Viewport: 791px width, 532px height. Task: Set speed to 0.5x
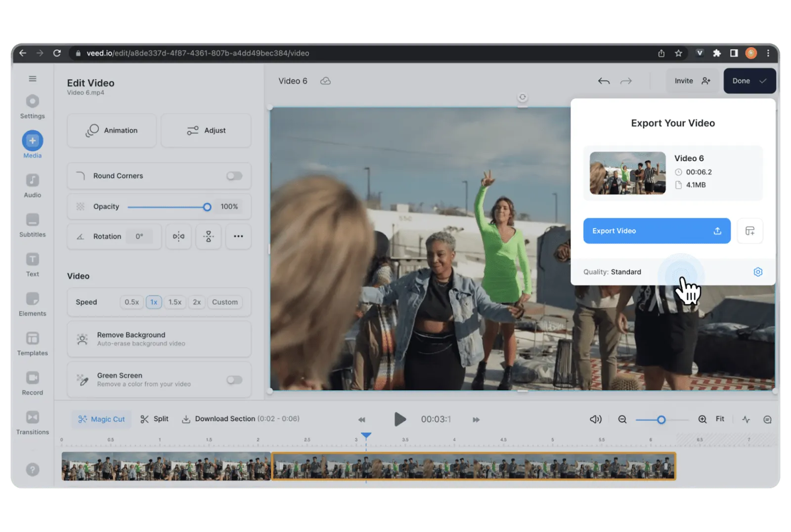tap(132, 302)
